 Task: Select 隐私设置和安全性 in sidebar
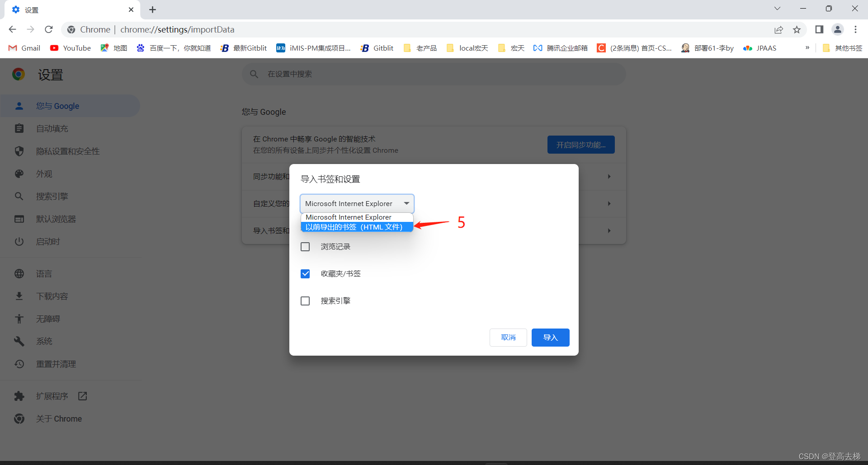click(70, 151)
